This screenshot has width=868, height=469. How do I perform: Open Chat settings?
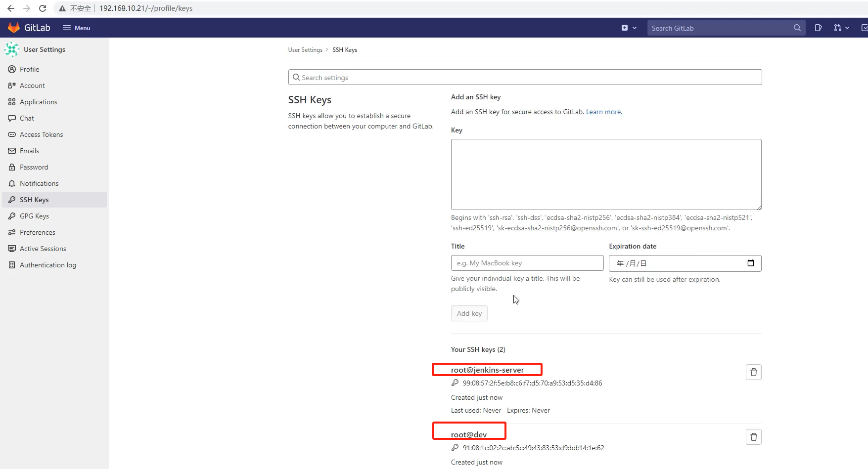[x=54, y=118]
